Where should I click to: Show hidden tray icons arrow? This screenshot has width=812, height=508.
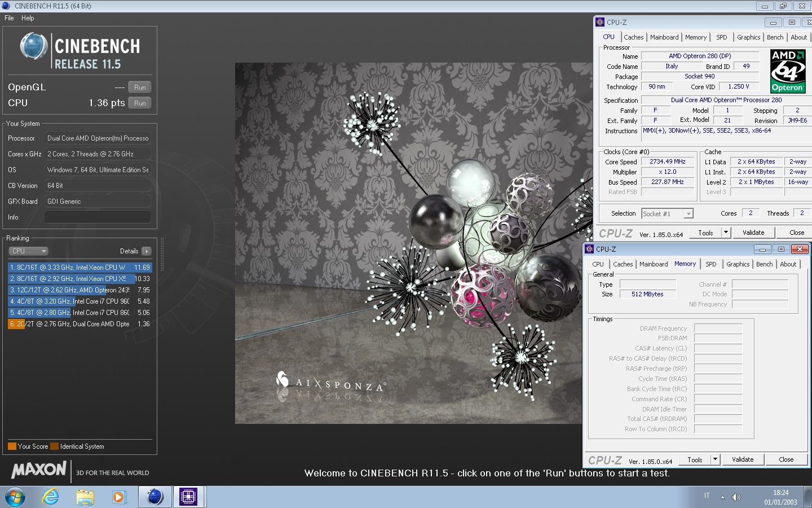pos(722,497)
